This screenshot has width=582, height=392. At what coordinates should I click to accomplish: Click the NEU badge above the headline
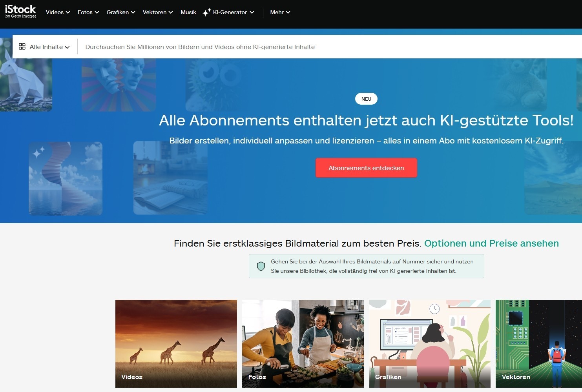(x=366, y=99)
